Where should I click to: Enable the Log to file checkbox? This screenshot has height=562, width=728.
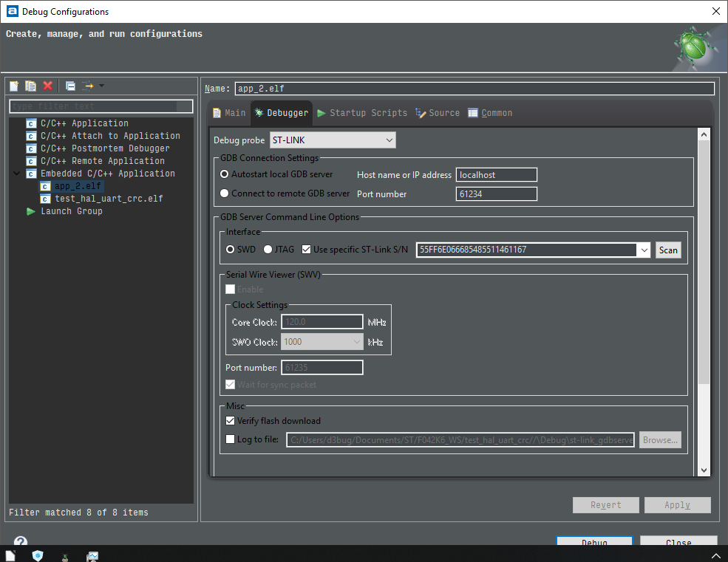[231, 439]
